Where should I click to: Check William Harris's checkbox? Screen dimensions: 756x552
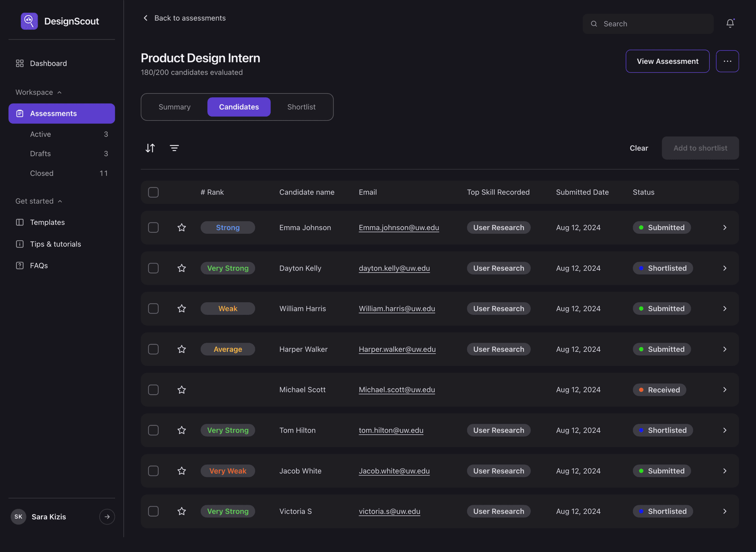coord(154,309)
